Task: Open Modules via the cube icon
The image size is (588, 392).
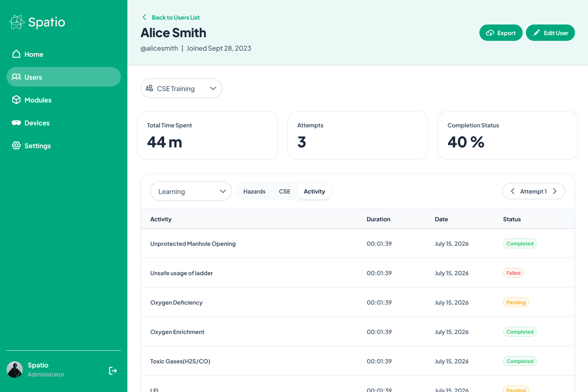Action: 16,100
